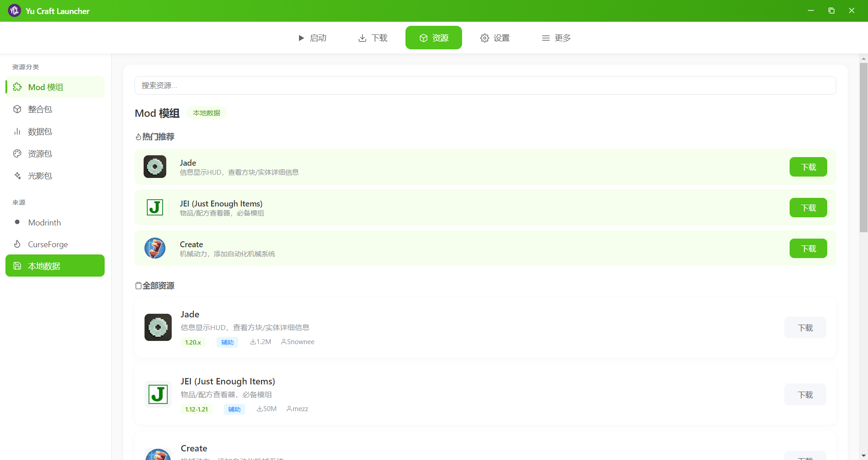Select 光影包 shader pack category
Image resolution: width=868 pixels, height=460 pixels.
coord(55,176)
